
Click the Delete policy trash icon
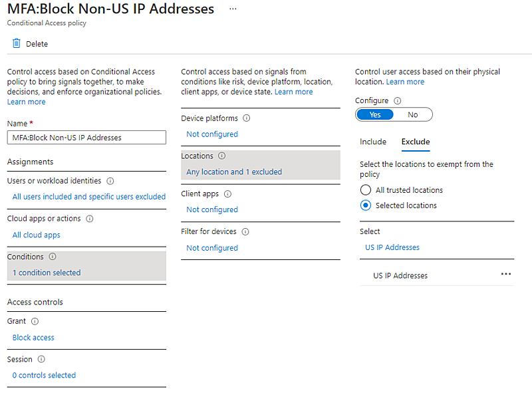[x=17, y=43]
